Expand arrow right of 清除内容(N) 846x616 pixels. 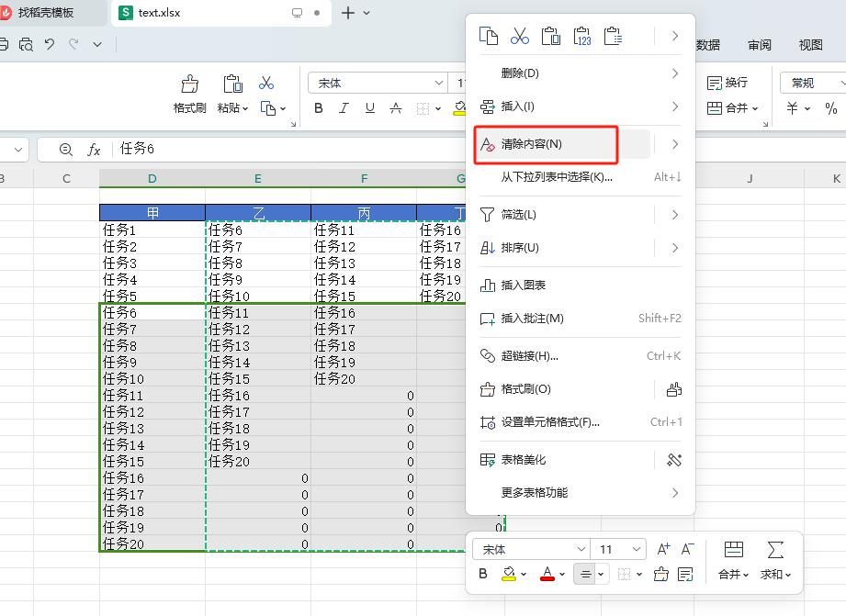pyautogui.click(x=674, y=144)
